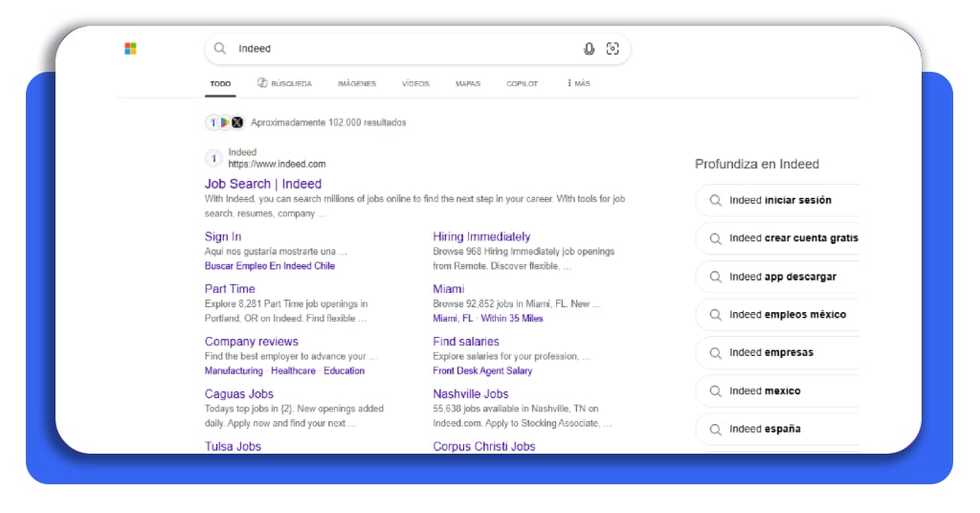The height and width of the screenshot is (513, 980).
Task: Start voice search with microphone icon
Action: click(589, 49)
